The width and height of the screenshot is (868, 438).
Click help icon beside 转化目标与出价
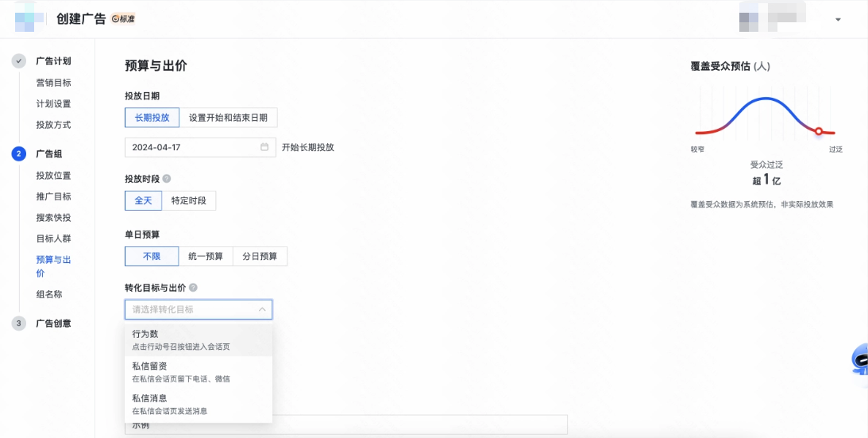point(193,288)
